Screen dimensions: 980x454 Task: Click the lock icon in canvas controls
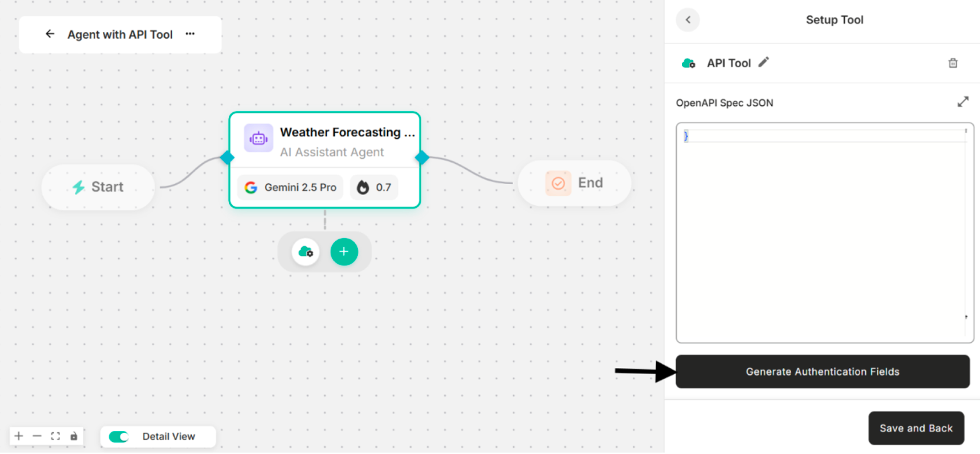74,436
